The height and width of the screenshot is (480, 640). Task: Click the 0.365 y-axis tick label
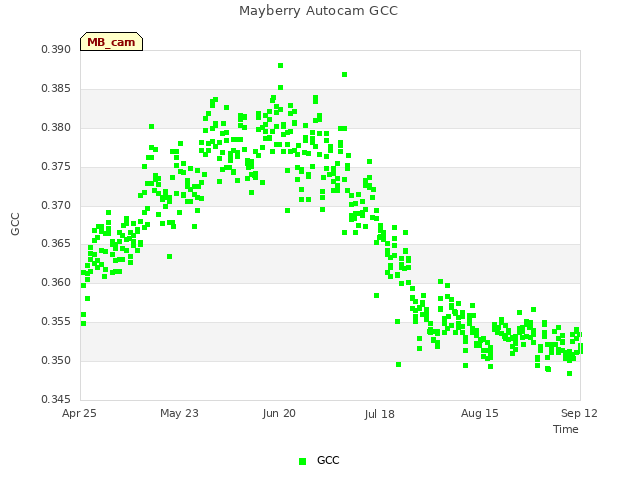56,244
